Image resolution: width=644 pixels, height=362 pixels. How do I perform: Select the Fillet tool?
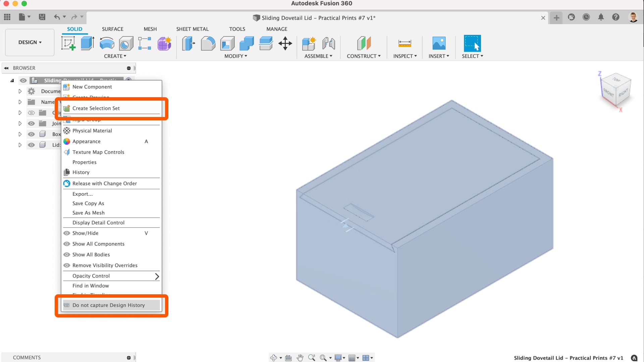coord(208,44)
